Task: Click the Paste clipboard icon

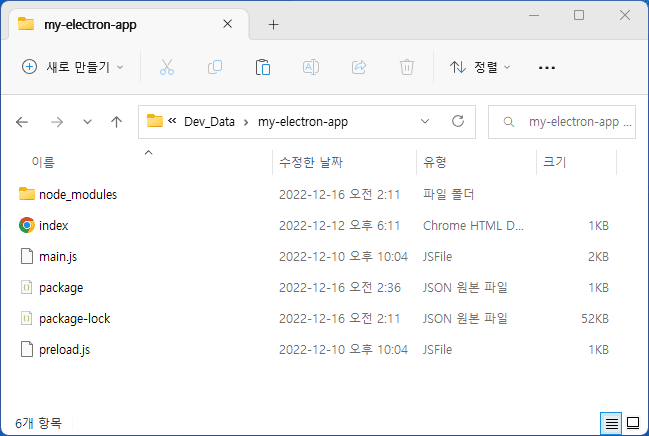Action: (x=263, y=67)
